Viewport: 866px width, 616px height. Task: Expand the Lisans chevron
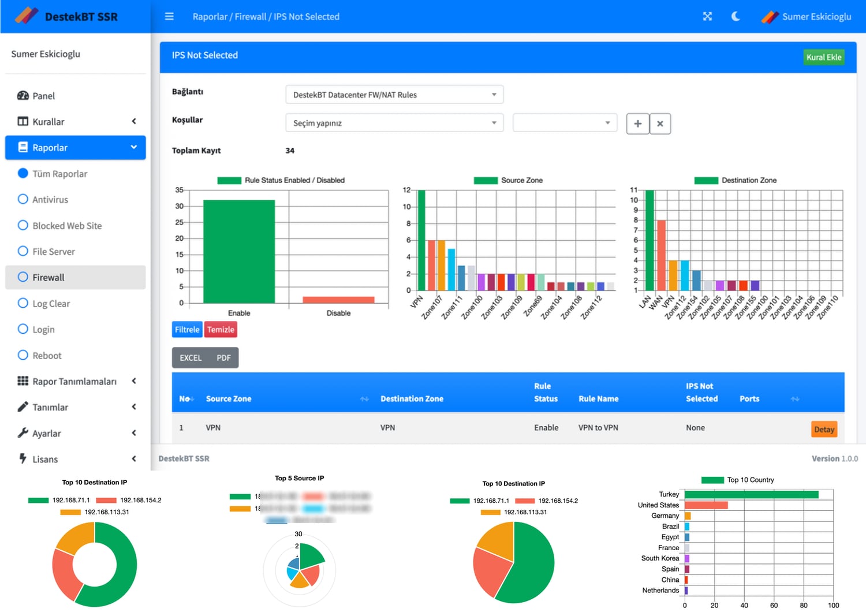[134, 459]
